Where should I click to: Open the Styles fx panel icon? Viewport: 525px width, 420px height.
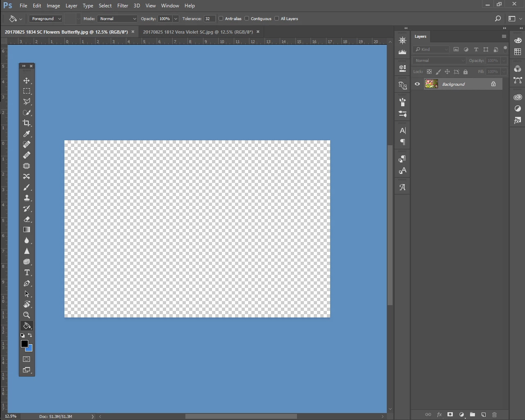518,120
